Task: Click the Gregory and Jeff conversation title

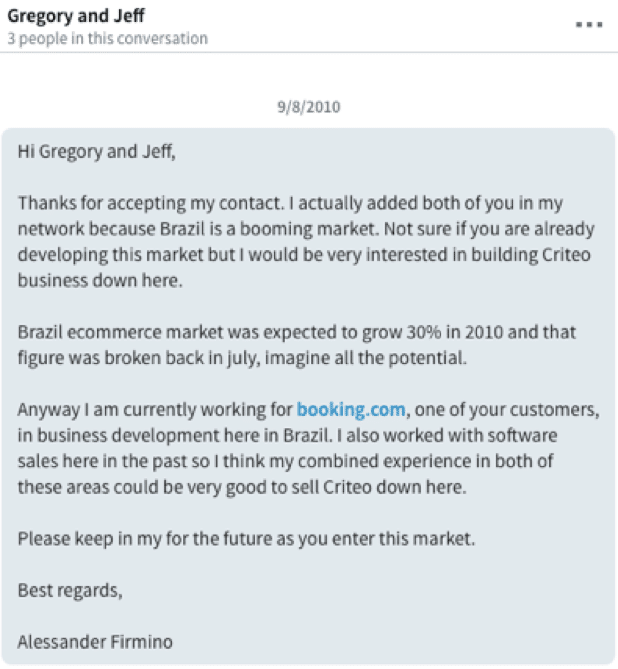Action: pyautogui.click(x=76, y=16)
